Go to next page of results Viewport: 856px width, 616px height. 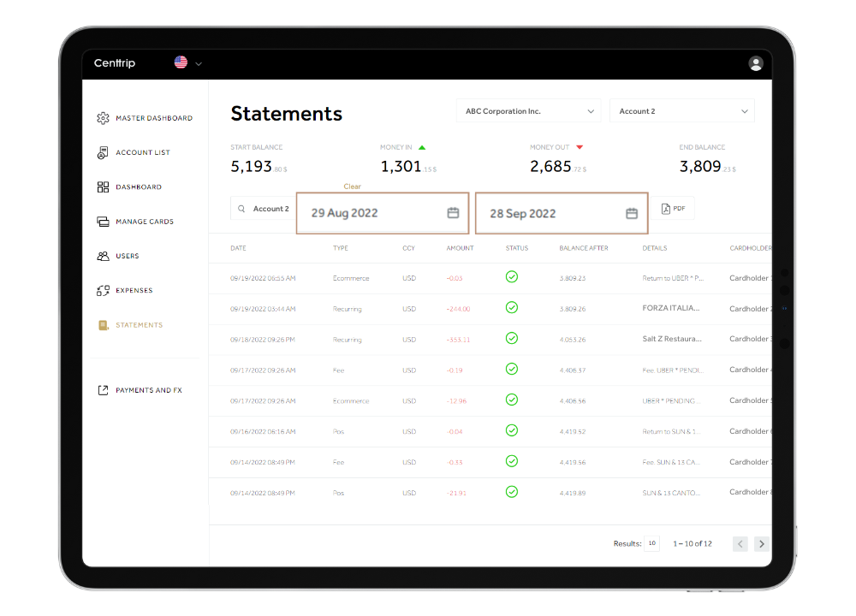761,543
